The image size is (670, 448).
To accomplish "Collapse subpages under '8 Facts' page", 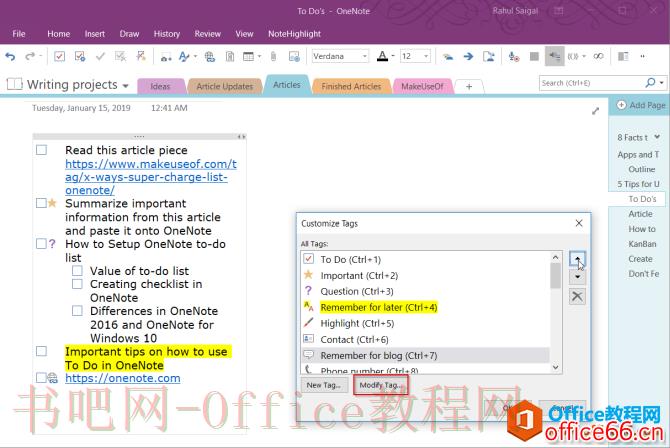I will point(657,137).
